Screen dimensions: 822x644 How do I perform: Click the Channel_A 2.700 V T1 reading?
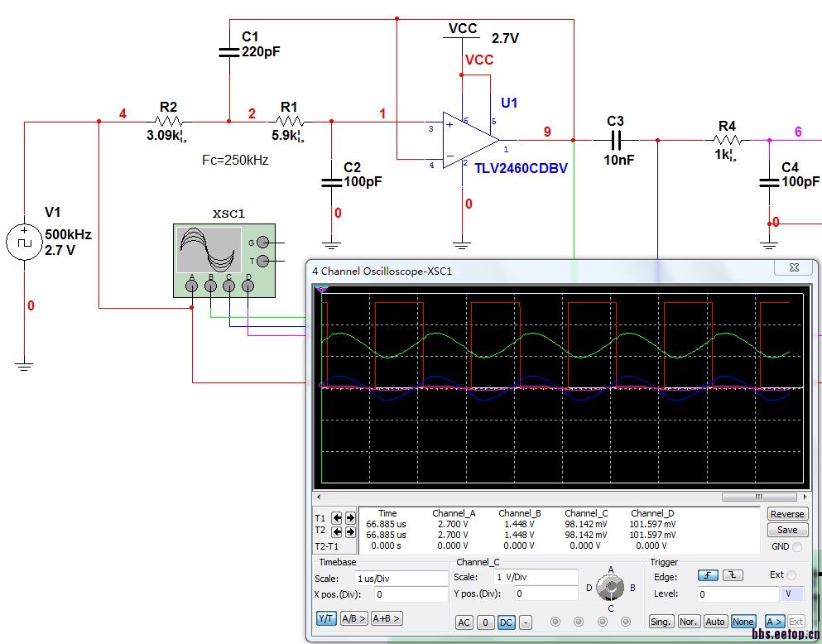point(453,524)
